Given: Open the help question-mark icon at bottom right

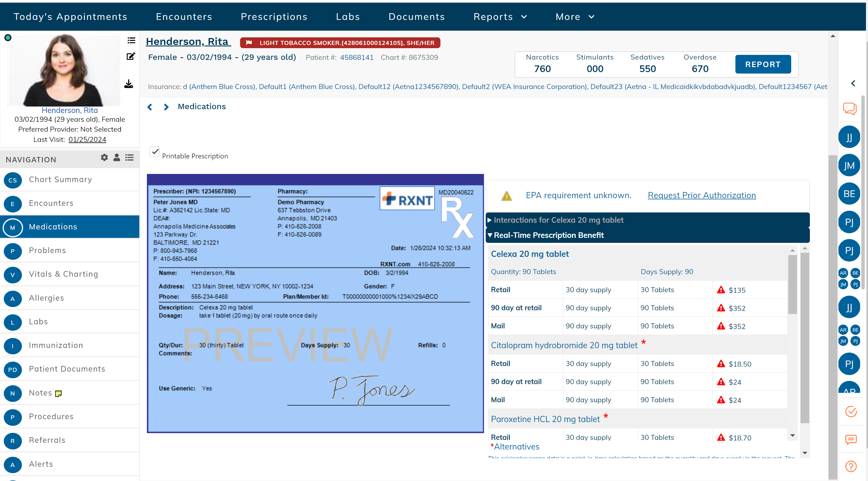Looking at the screenshot, I should (x=851, y=466).
